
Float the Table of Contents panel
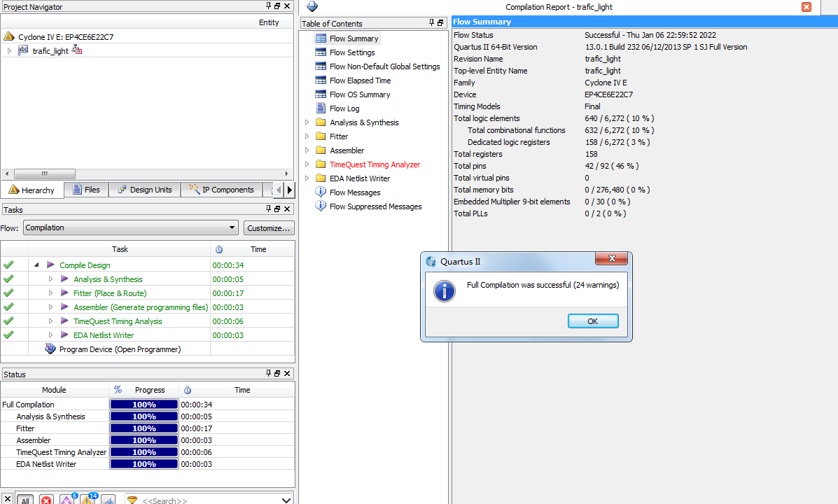pyautogui.click(x=440, y=22)
